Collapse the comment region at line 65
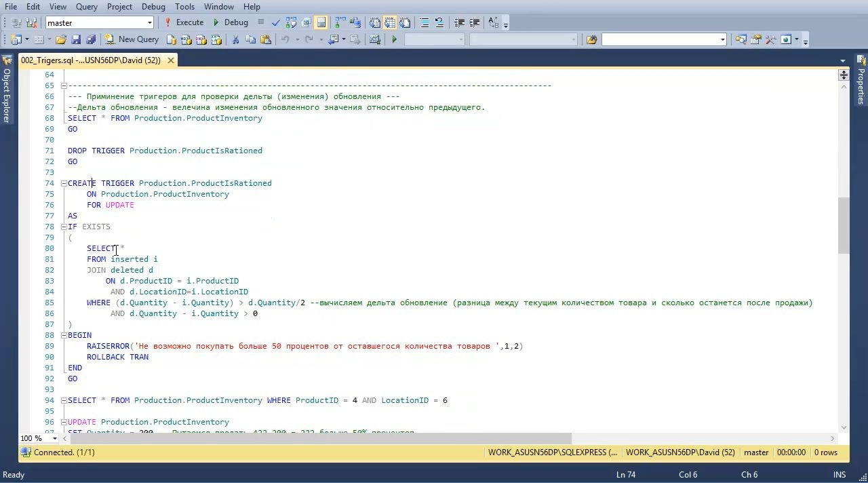 coord(64,85)
